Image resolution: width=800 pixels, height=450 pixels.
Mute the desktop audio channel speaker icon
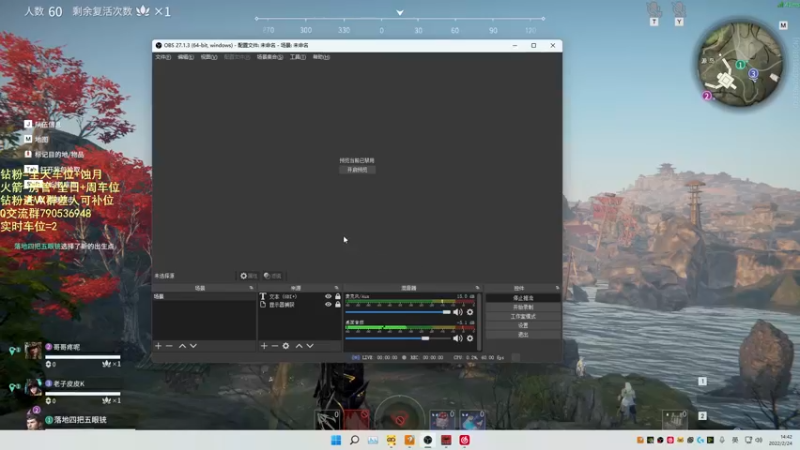click(458, 338)
